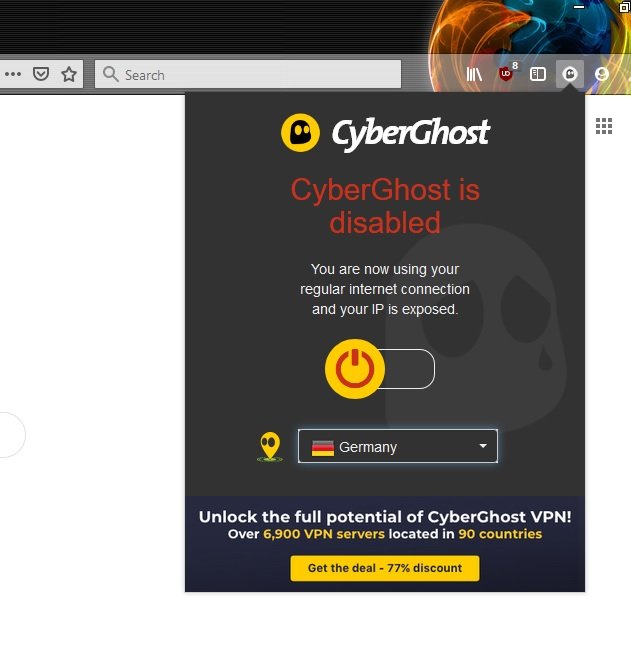Screen dimensions: 631x652
Task: Toggle the sidebar view icon
Action: pos(537,74)
